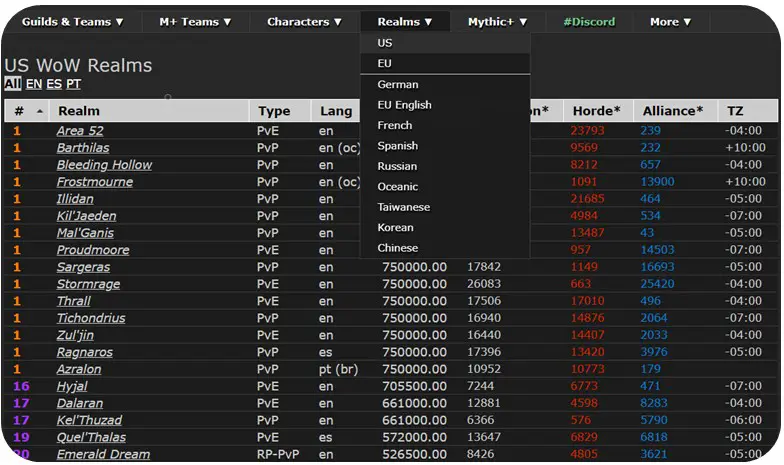Sort table by Alliance* column header
Viewport: 784px width, 465px height.
click(x=676, y=111)
